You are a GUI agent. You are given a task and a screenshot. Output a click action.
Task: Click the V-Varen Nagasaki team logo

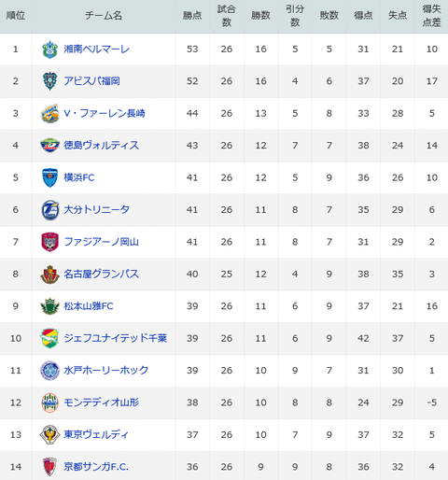click(x=49, y=113)
